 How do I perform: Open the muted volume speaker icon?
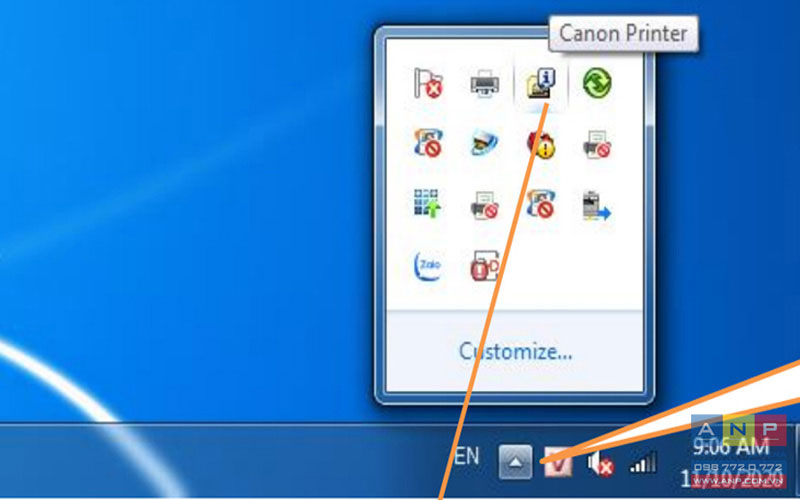click(x=601, y=464)
